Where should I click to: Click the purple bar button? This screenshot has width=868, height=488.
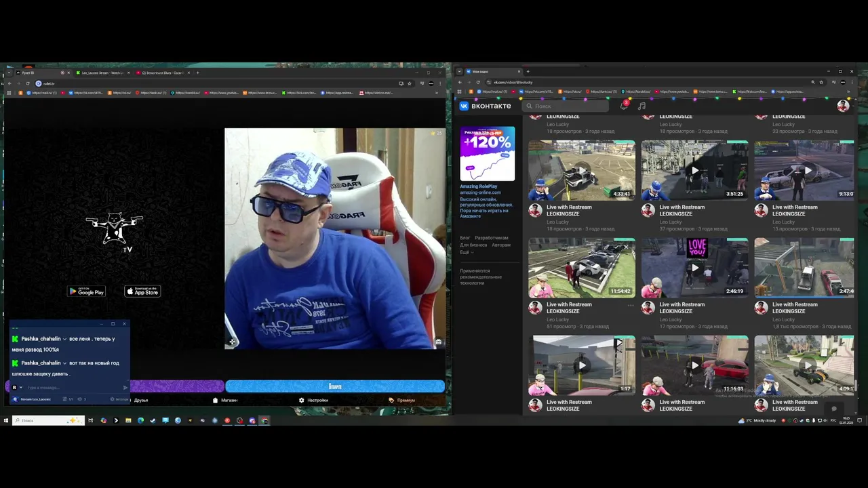click(176, 386)
